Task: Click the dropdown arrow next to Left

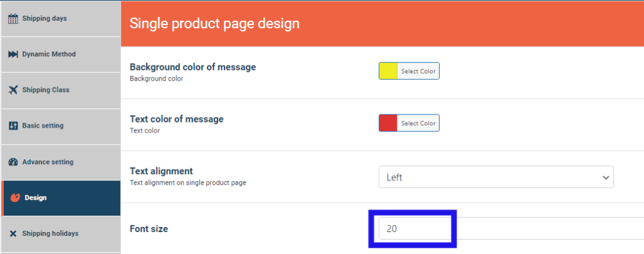Action: click(606, 177)
